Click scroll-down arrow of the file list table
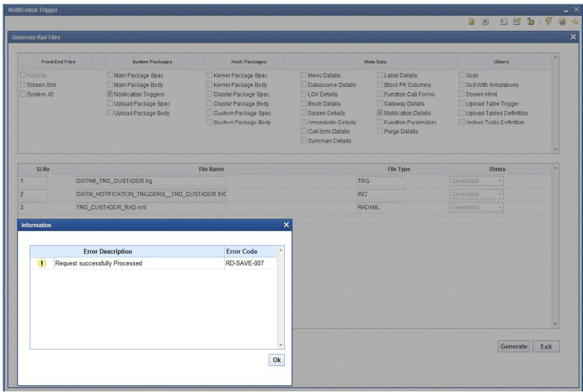The width and height of the screenshot is (583, 392). (x=555, y=324)
